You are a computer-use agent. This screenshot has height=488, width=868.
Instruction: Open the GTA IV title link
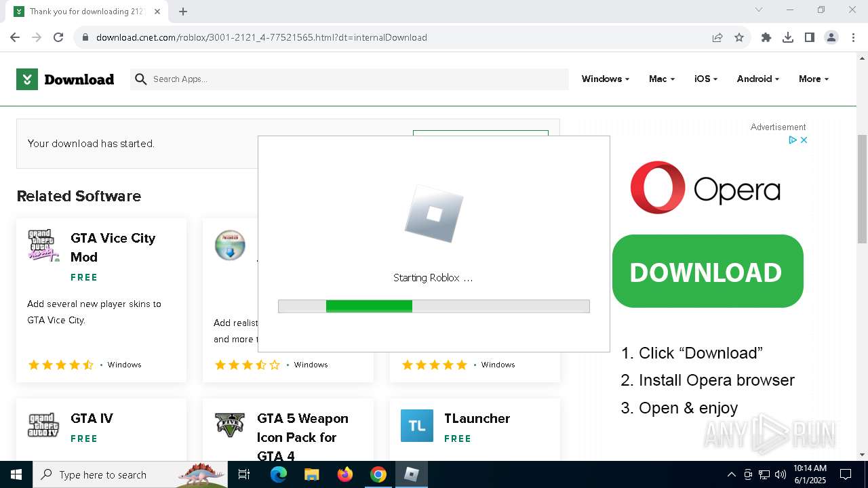click(92, 418)
